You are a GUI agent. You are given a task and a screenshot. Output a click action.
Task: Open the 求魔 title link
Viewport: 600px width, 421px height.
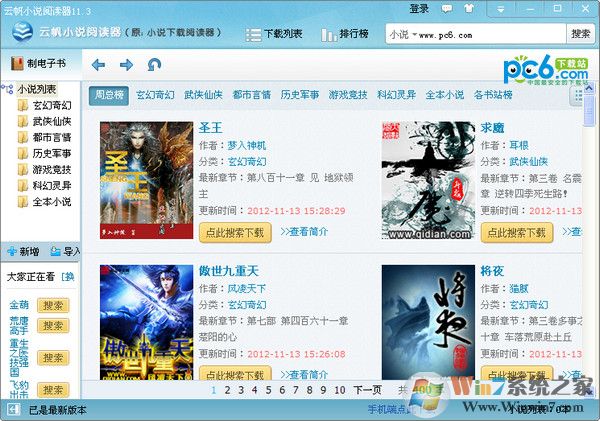pos(492,128)
